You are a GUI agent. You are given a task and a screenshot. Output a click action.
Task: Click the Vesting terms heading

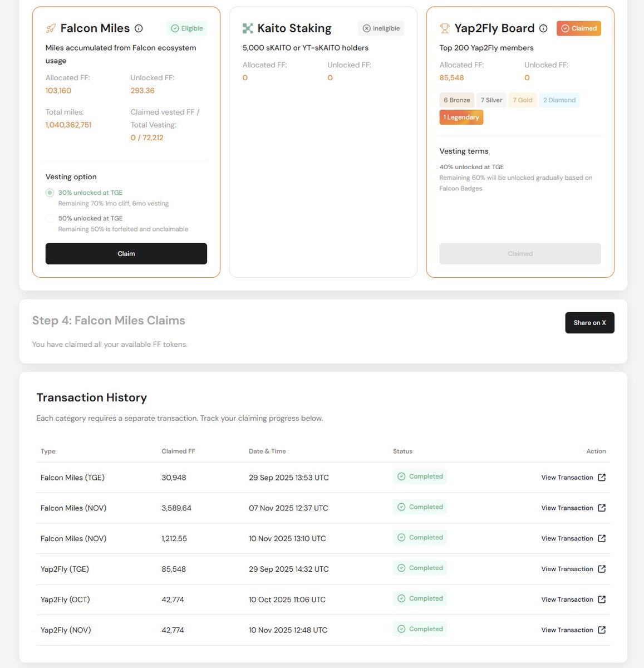(464, 151)
